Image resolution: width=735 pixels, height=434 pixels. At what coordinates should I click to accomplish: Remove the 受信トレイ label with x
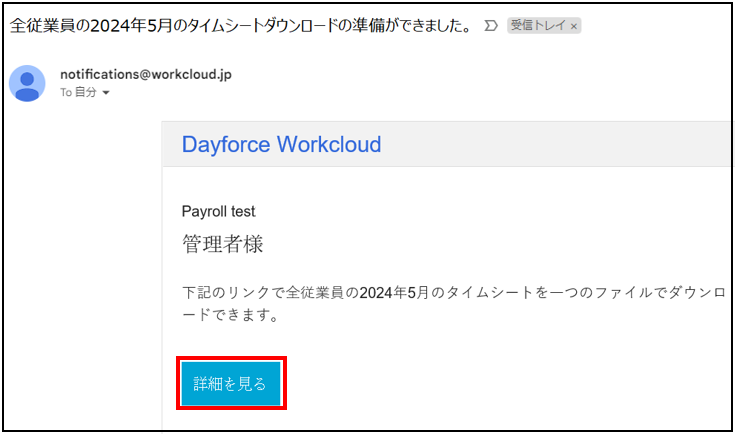coord(573,26)
